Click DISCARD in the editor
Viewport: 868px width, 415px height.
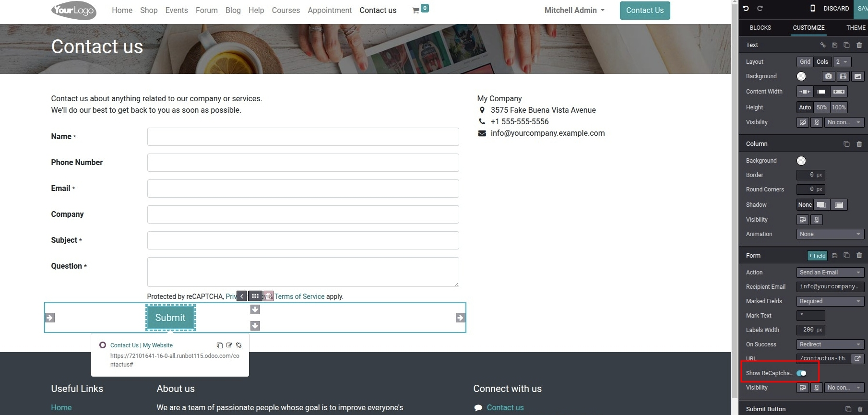pos(836,9)
